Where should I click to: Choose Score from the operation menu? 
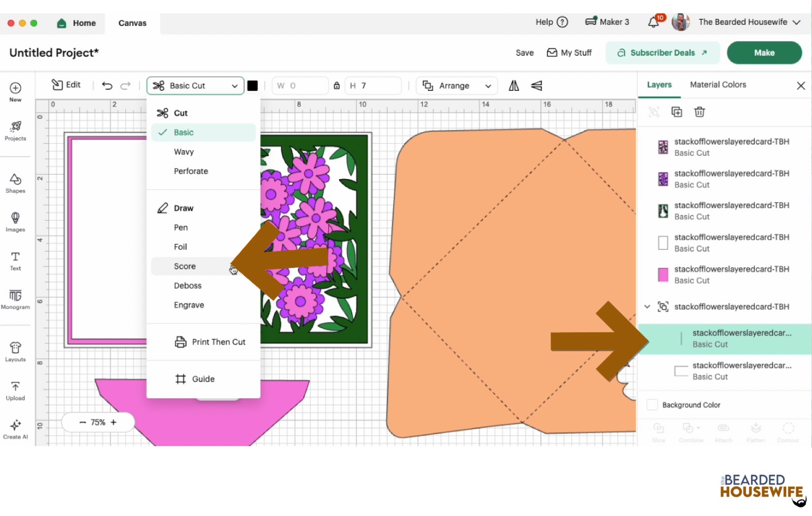tap(185, 266)
